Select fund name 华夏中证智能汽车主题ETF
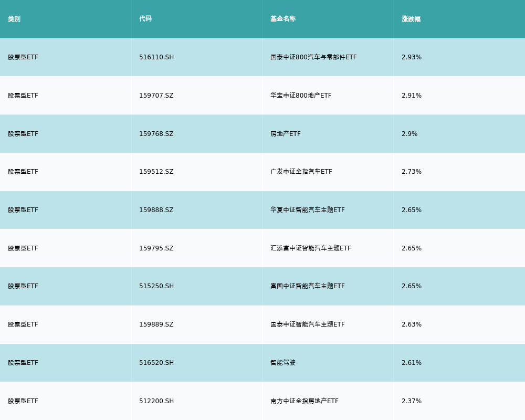 tap(308, 210)
